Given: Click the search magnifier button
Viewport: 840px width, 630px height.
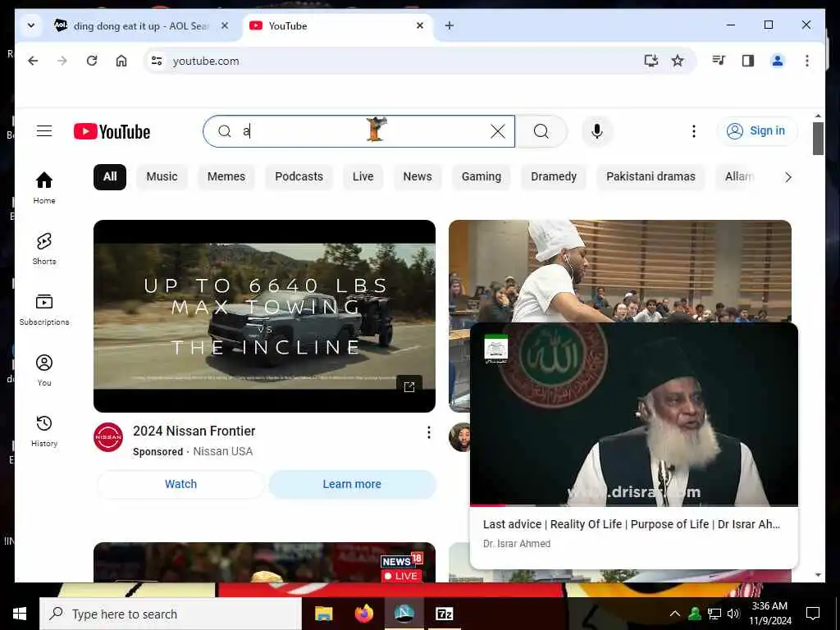Looking at the screenshot, I should point(541,131).
